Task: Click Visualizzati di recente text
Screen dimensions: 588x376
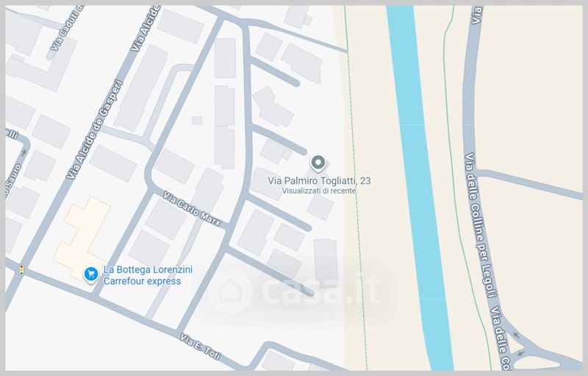Action: pos(319,191)
